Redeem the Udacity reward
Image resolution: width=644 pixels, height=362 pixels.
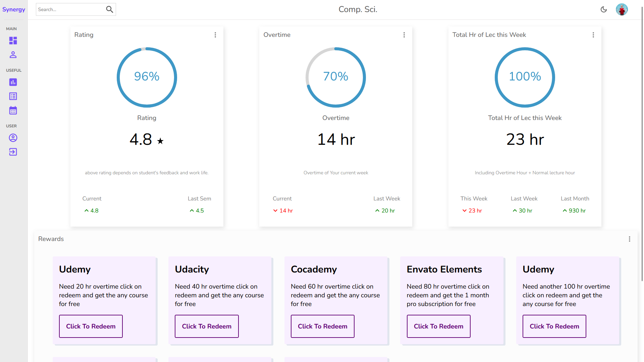pos(207,326)
